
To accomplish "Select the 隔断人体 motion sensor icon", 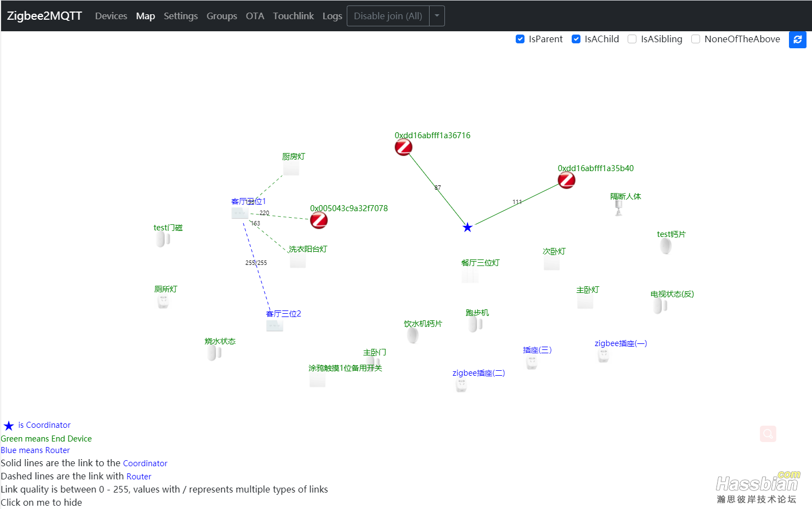I will pyautogui.click(x=619, y=208).
